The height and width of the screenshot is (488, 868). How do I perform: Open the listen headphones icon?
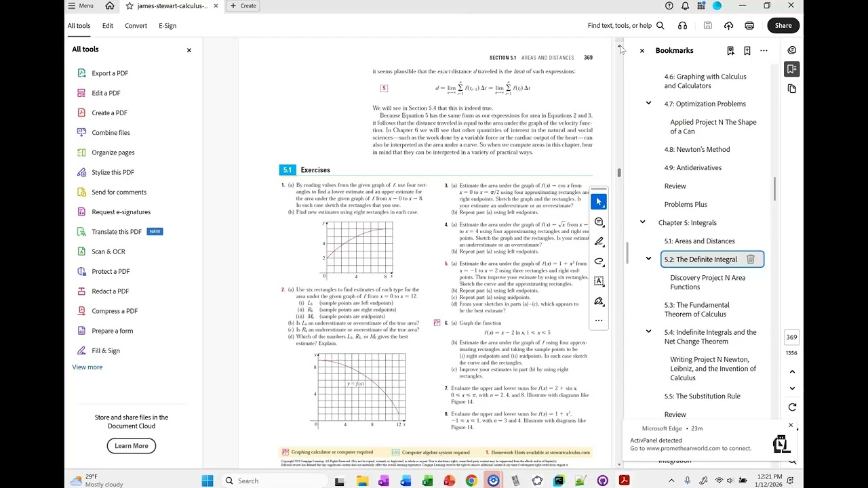pyautogui.click(x=682, y=26)
